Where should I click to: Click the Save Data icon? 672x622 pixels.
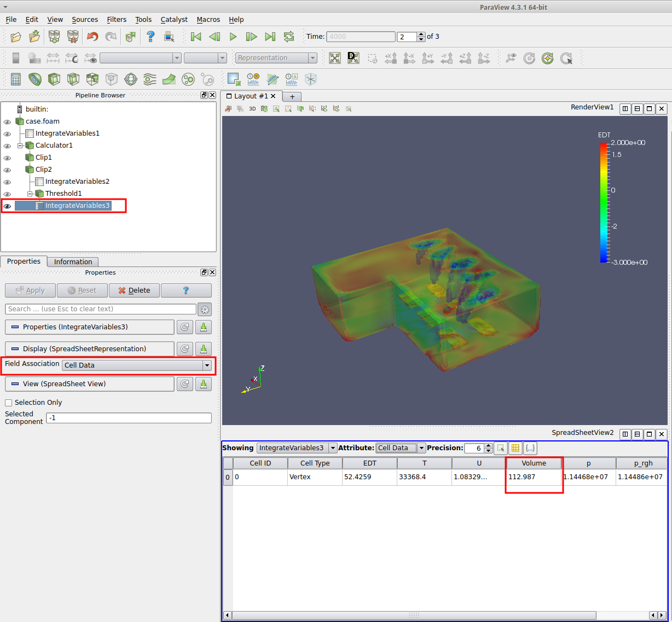[34, 37]
